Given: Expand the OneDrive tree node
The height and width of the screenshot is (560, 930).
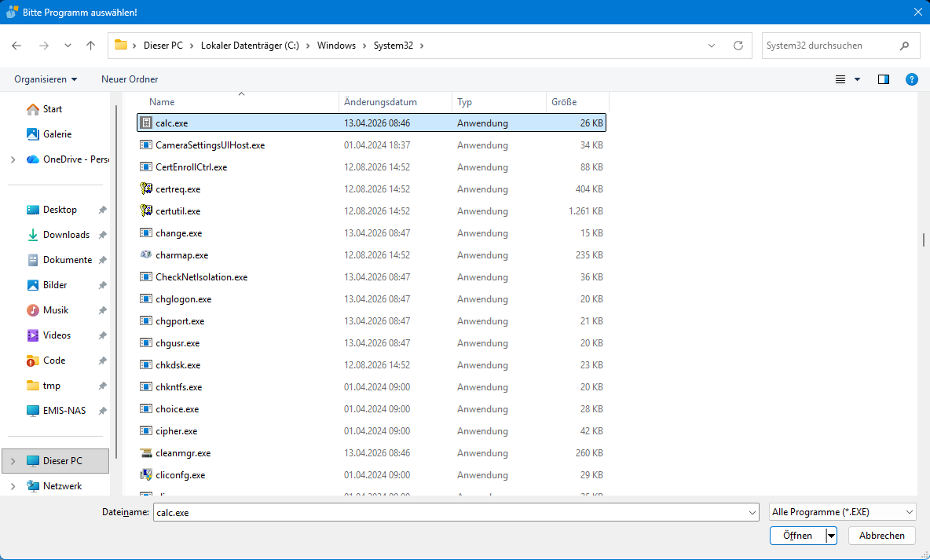Looking at the screenshot, I should click(x=13, y=159).
